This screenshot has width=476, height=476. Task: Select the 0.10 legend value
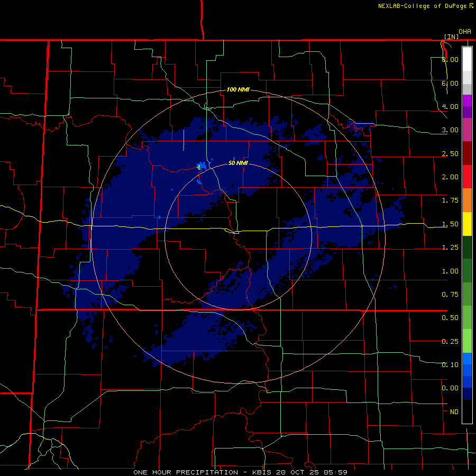tap(450, 365)
